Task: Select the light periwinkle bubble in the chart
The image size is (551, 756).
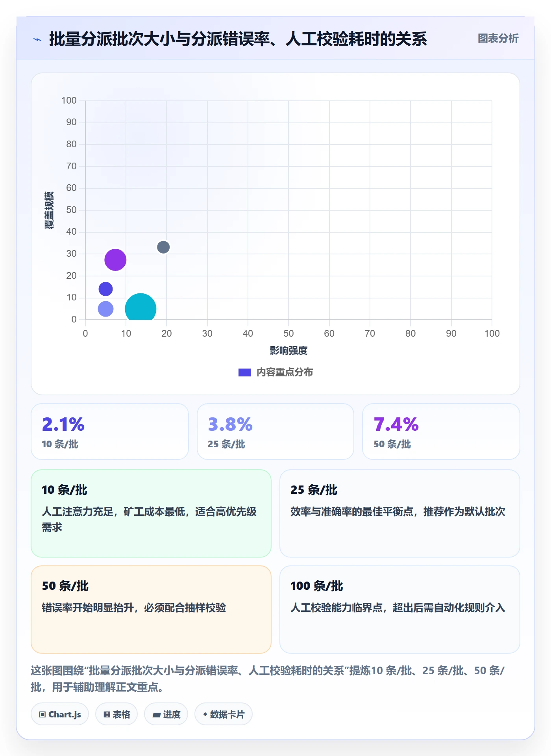Action: pyautogui.click(x=105, y=309)
